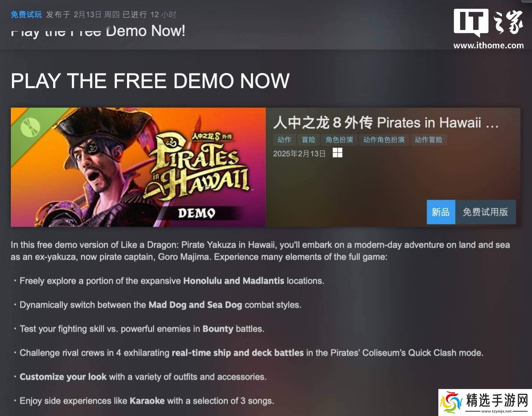Image resolution: width=532 pixels, height=416 pixels.
Task: Click the www.ithome.com URL text
Action: click(x=489, y=45)
